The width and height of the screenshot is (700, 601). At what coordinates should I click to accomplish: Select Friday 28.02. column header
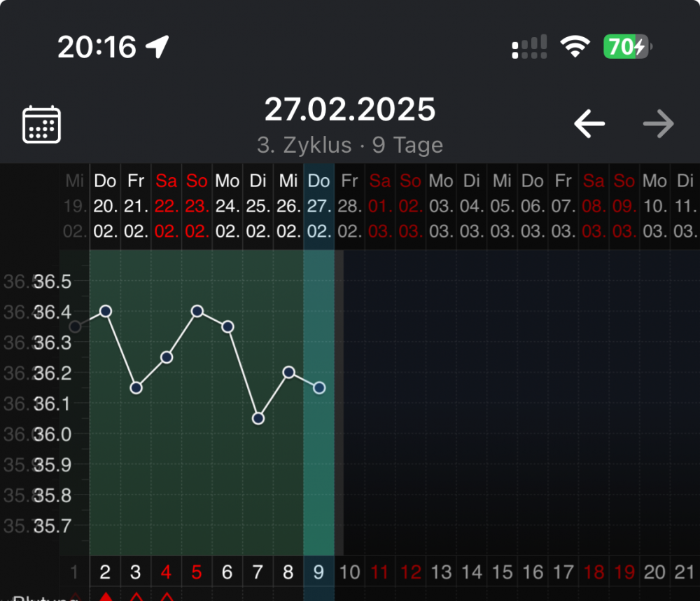click(349, 206)
